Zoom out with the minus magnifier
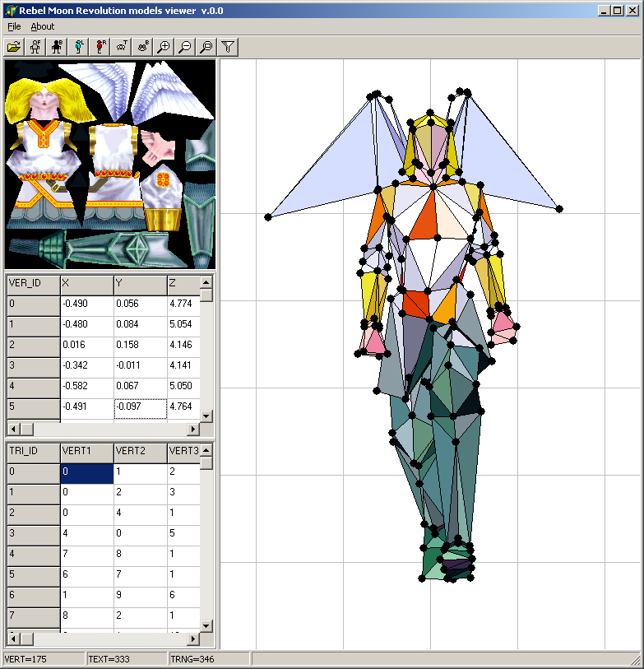The height and width of the screenshot is (669, 644). (185, 47)
